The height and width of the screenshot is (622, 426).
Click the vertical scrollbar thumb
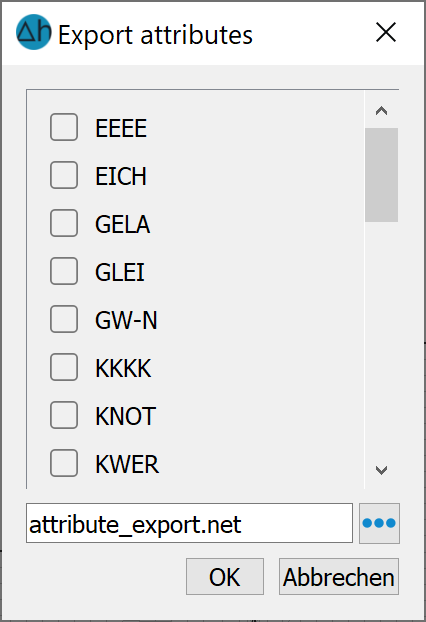[381, 175]
